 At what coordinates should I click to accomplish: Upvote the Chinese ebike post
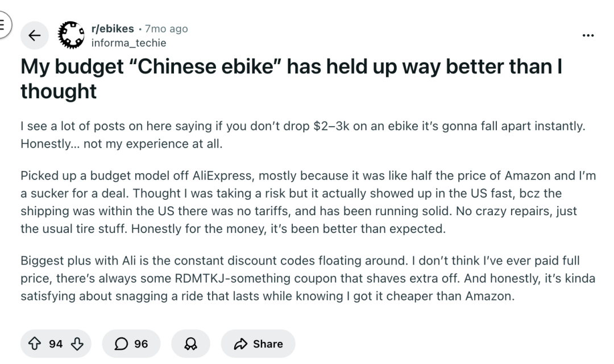pos(37,344)
